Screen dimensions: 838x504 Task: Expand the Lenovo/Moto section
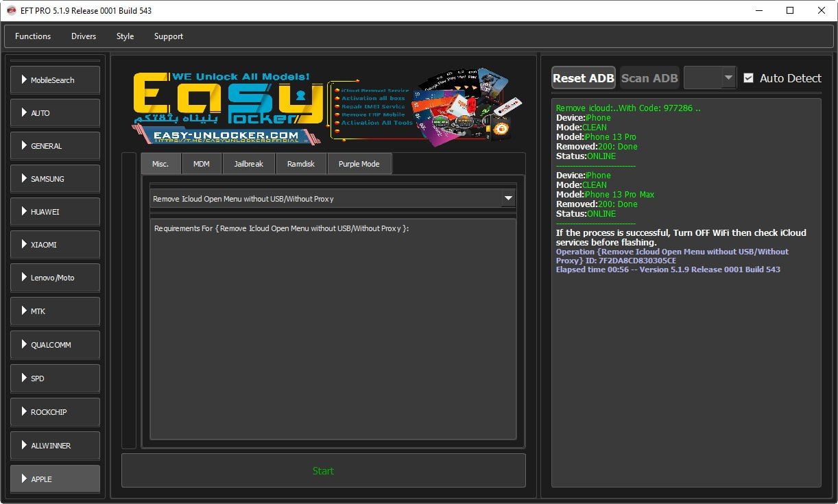click(55, 278)
